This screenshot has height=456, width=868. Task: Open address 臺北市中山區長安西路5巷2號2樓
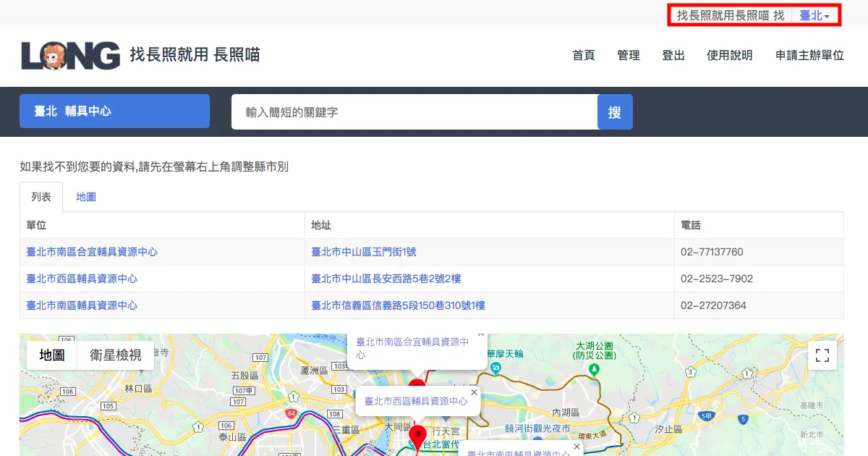(386, 279)
